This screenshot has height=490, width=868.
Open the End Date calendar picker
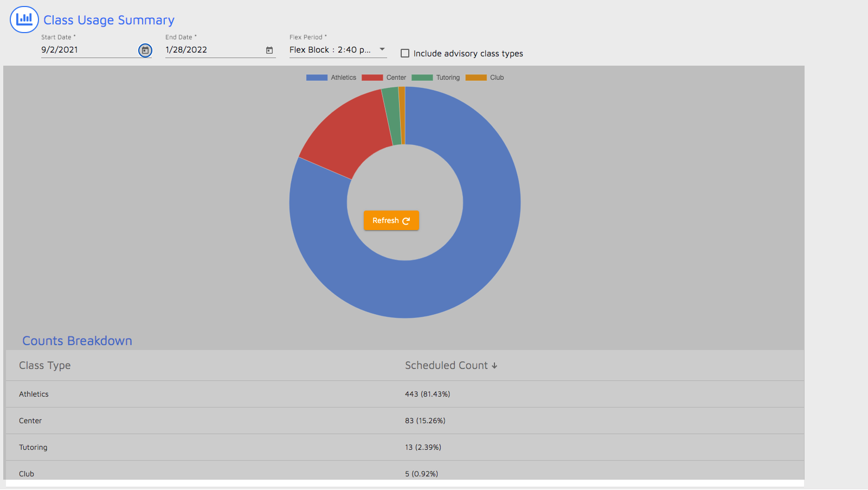point(269,50)
